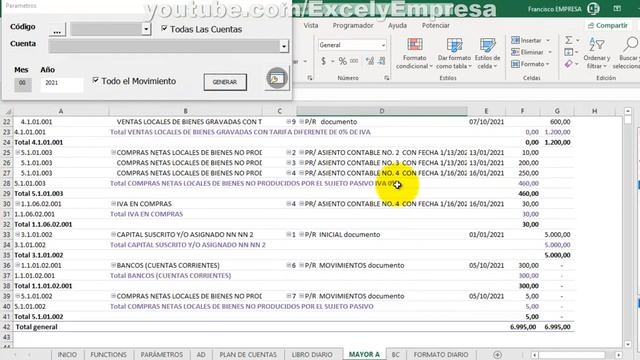Collapse account 5.1.01.003 group in row 25

click(18, 152)
